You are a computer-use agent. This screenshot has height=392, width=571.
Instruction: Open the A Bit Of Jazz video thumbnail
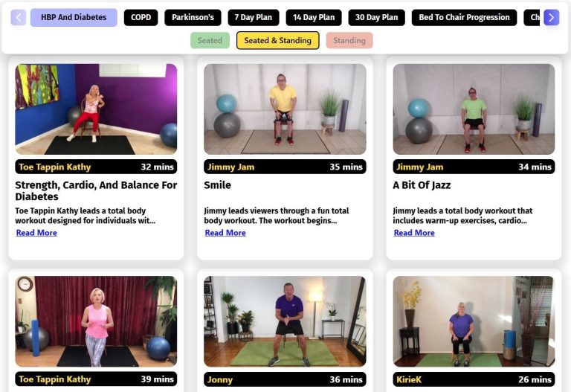pos(474,109)
